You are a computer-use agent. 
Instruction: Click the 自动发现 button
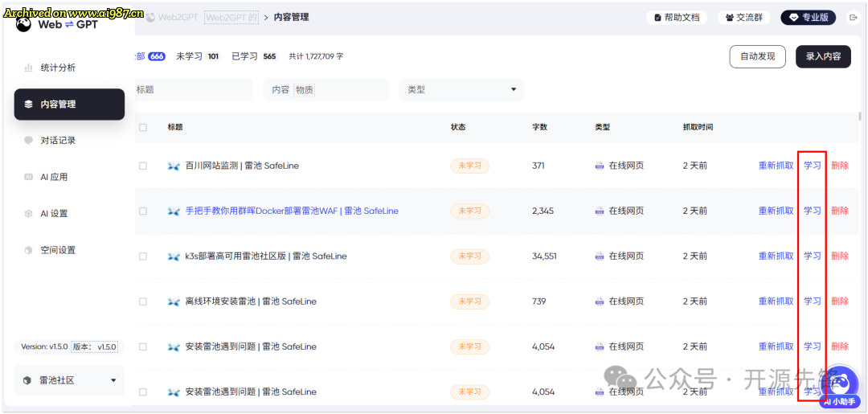tap(757, 56)
